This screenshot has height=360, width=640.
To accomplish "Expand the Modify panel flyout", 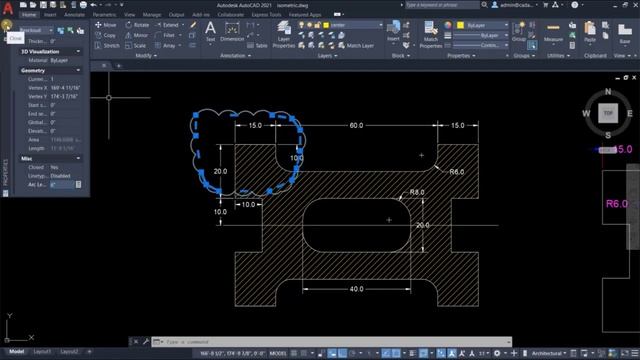I will tap(146, 56).
